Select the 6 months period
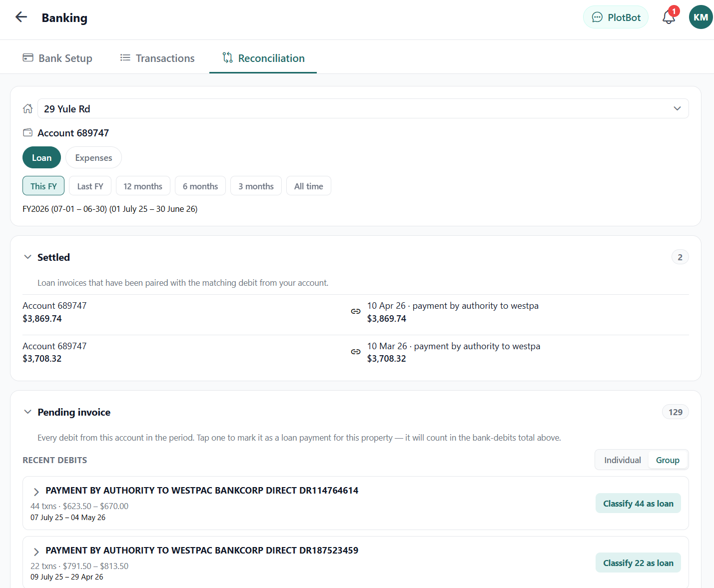The height and width of the screenshot is (588, 714). (200, 186)
